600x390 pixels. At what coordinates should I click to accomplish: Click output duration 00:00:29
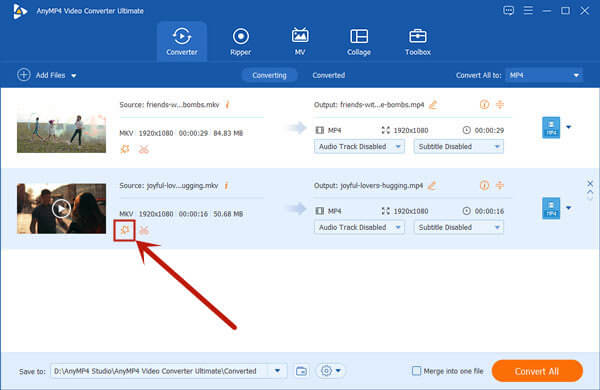[489, 131]
